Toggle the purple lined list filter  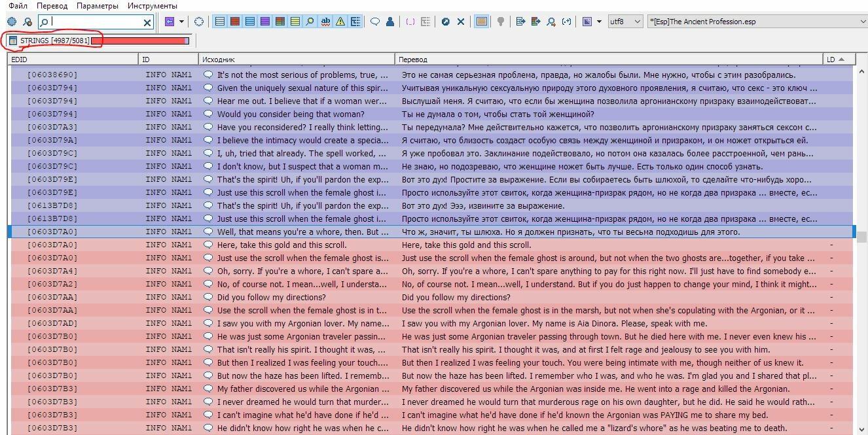pos(265,22)
